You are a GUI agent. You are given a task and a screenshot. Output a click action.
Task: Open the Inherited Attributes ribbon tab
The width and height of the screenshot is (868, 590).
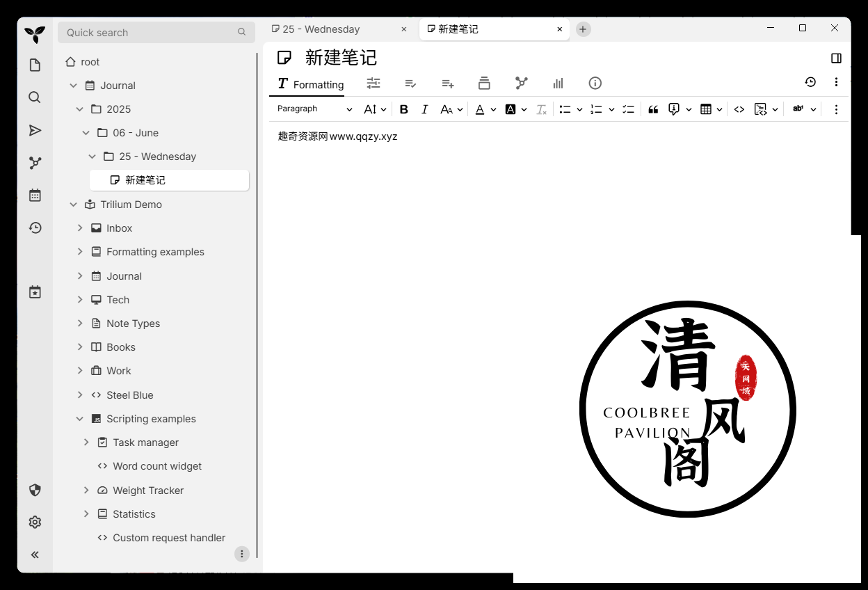[448, 83]
